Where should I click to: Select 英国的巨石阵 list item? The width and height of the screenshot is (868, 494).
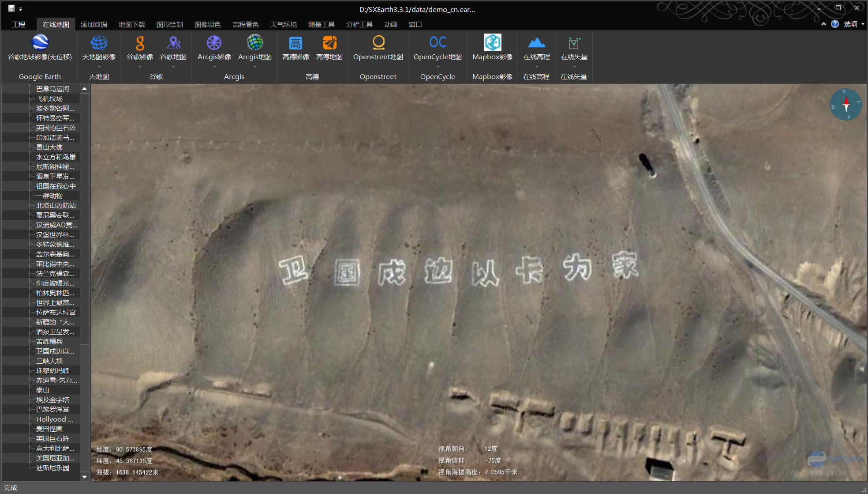click(x=56, y=128)
